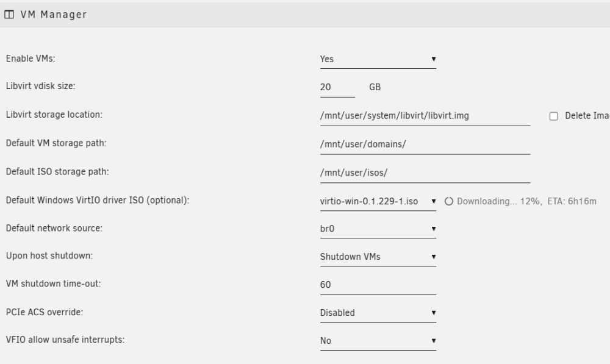The height and width of the screenshot is (364, 610).
Task: Open the Upon host shutdown dropdown
Action: 378,257
